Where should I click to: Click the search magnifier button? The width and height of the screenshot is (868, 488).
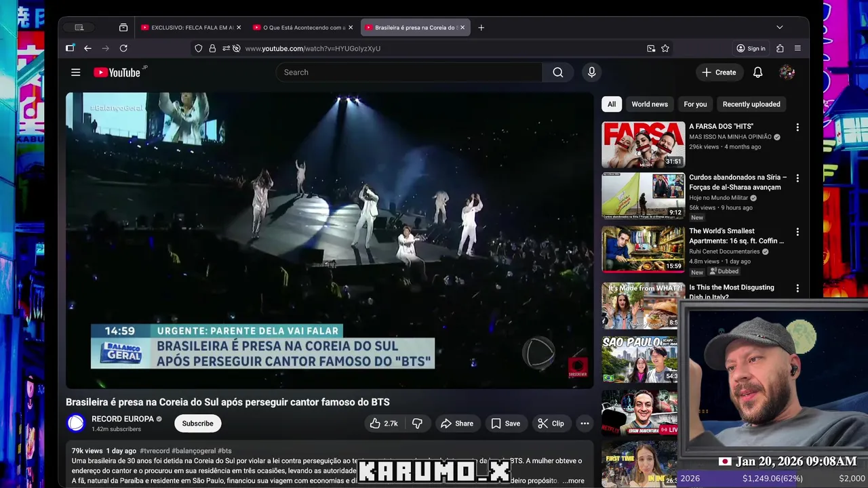557,73
